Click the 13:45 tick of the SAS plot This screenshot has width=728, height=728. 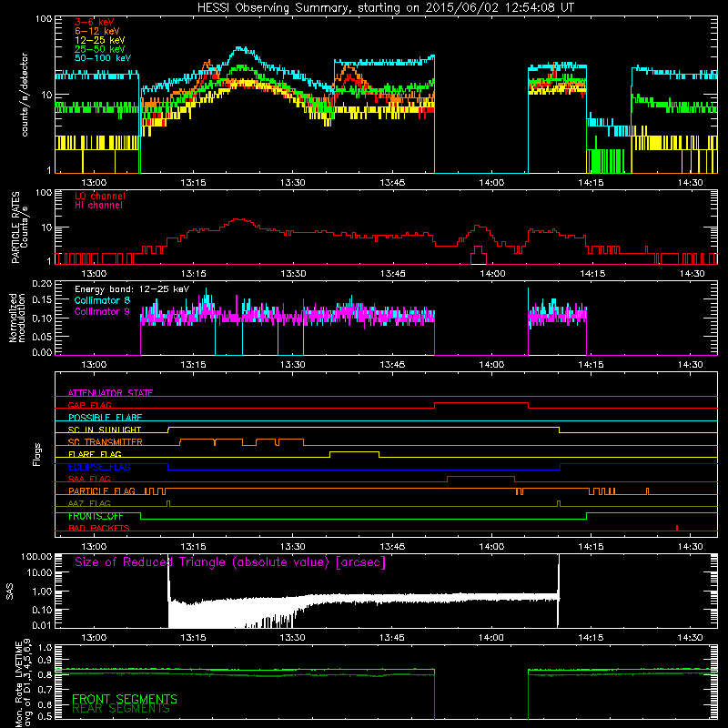(x=392, y=638)
